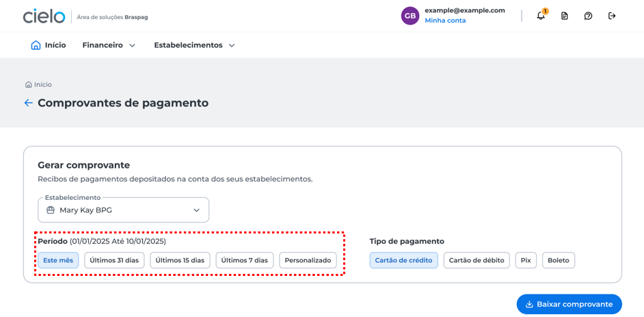Image resolution: width=644 pixels, height=317 pixels.
Task: Choose the Personalizado period
Action: coord(308,260)
